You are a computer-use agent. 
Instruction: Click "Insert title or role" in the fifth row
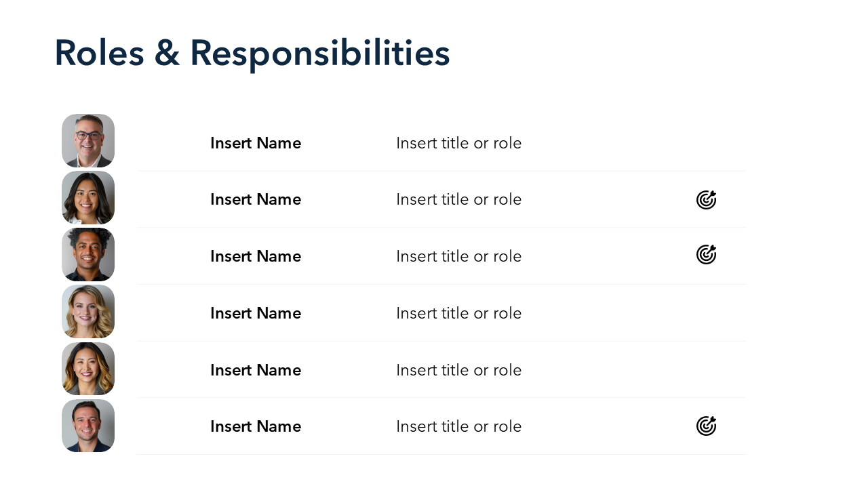pos(458,371)
